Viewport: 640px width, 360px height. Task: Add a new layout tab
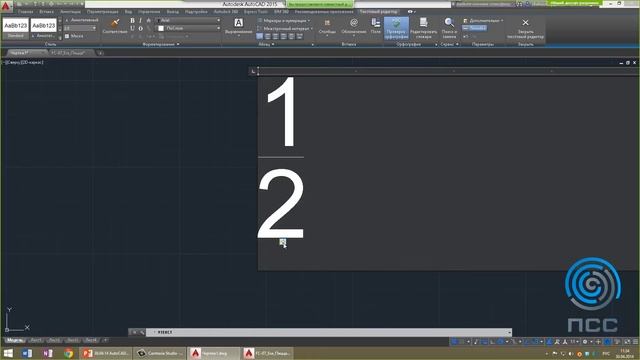105,340
